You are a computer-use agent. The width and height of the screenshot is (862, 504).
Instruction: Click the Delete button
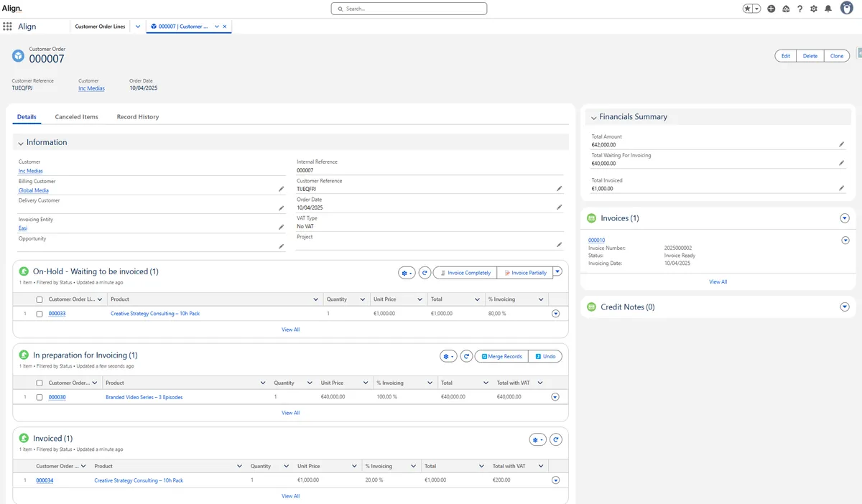point(810,56)
